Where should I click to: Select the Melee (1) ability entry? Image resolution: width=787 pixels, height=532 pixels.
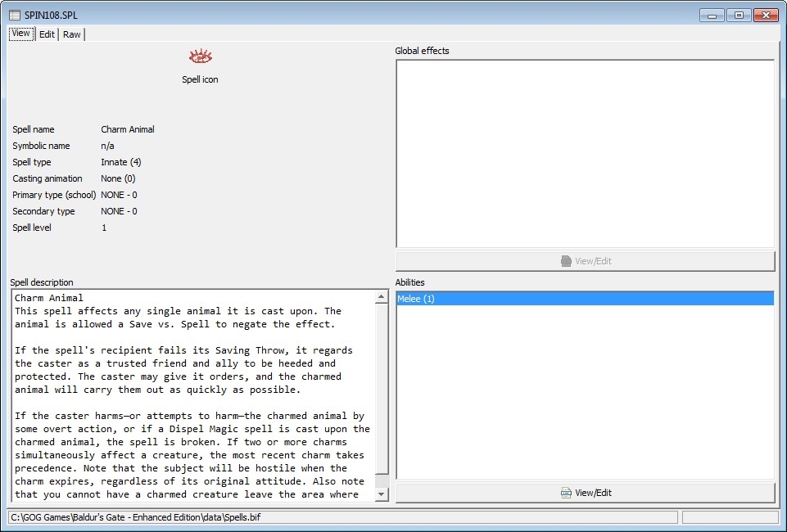tap(584, 299)
